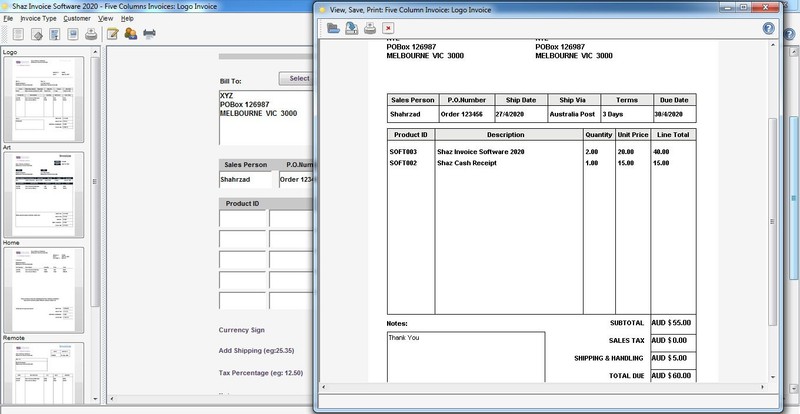Click the page-with-diamond icon in main toolbar
Screen dimensions: 800x414
coord(37,34)
